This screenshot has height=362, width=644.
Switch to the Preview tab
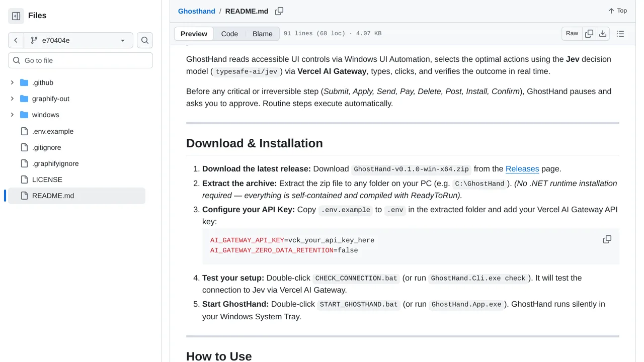click(x=194, y=34)
